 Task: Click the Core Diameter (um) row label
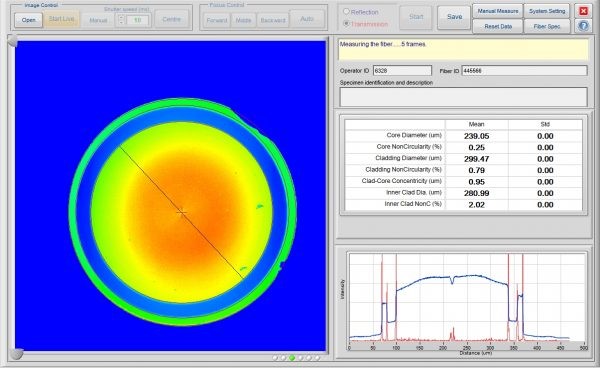coord(414,135)
